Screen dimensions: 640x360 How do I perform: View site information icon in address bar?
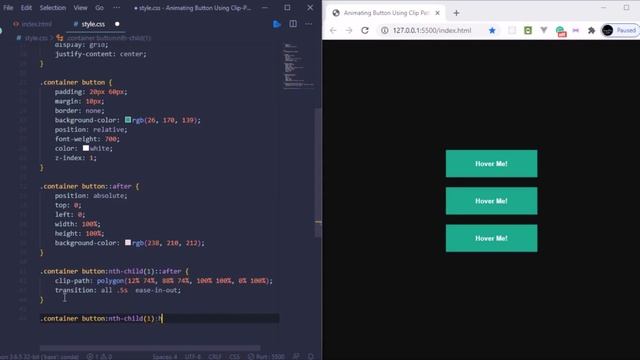(x=384, y=30)
